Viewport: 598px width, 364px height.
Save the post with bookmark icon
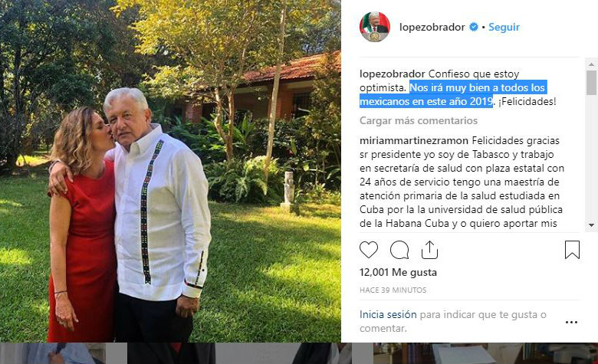(572, 250)
